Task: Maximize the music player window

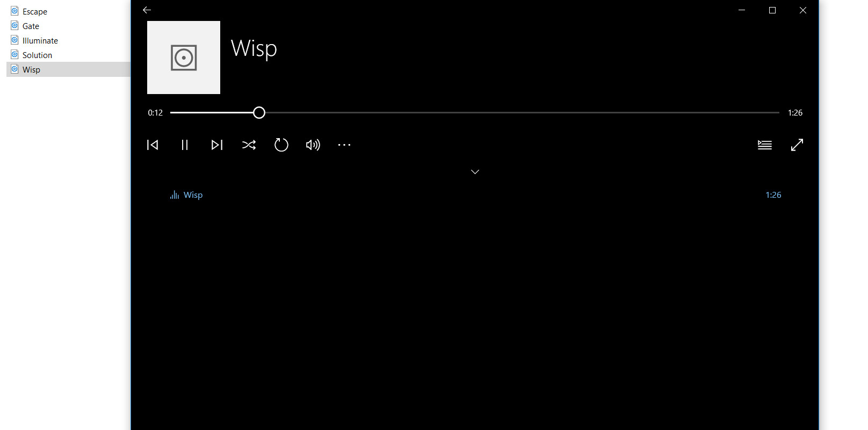Action: (x=772, y=10)
